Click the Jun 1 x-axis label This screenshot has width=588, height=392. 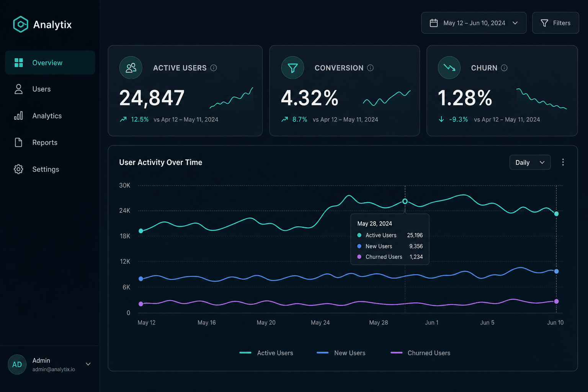[x=432, y=323]
